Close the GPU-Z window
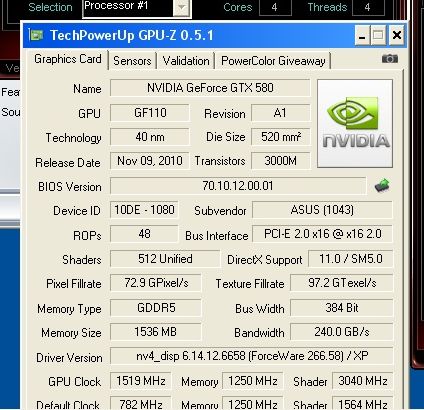The width and height of the screenshot is (424, 410). (x=397, y=35)
